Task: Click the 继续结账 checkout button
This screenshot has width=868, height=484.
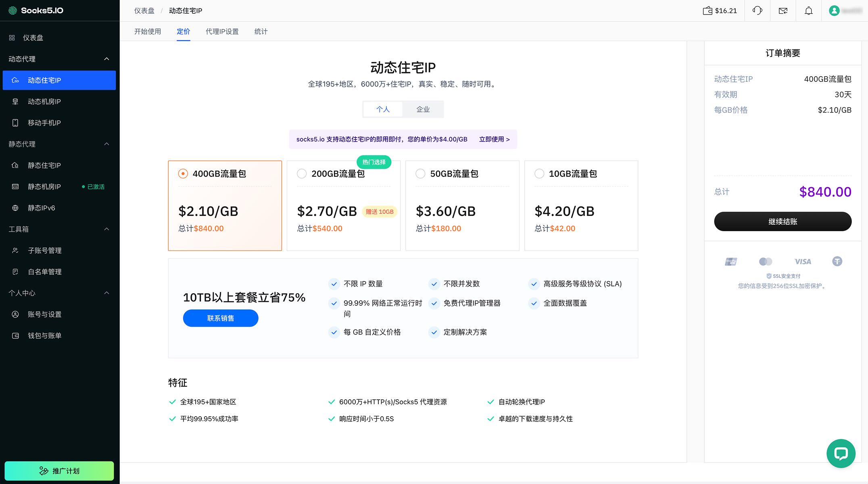Action: pos(782,221)
